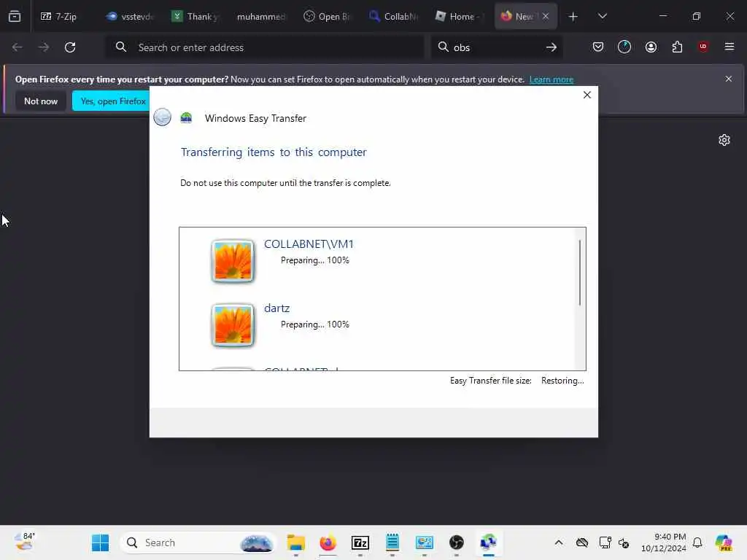
Task: Open the Save to Pocket icon
Action: [x=598, y=47]
